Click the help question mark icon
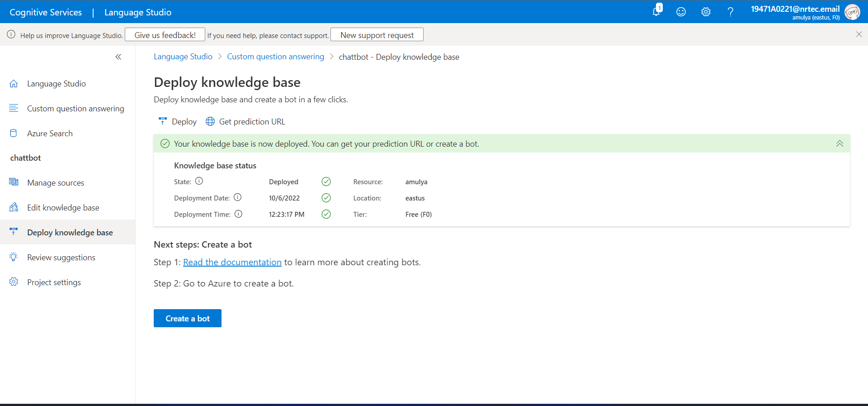 click(730, 12)
